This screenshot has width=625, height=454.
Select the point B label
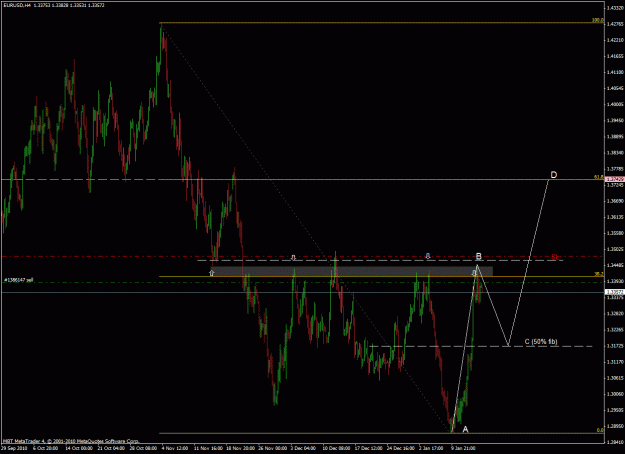478,256
